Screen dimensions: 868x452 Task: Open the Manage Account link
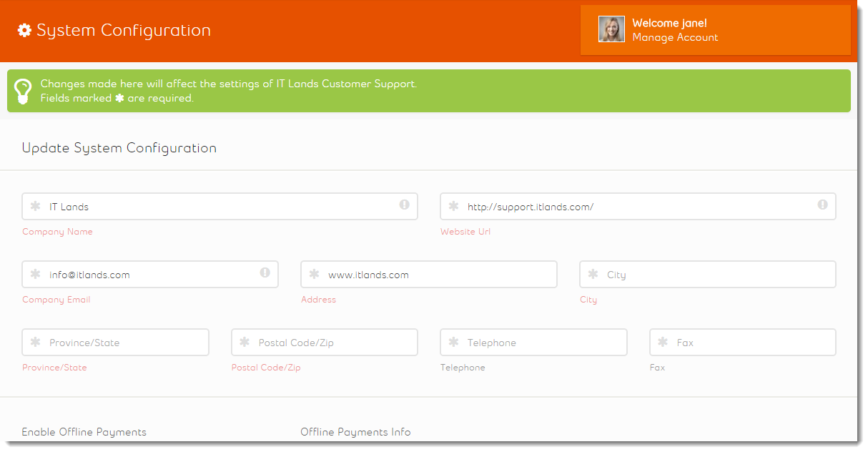pos(675,37)
